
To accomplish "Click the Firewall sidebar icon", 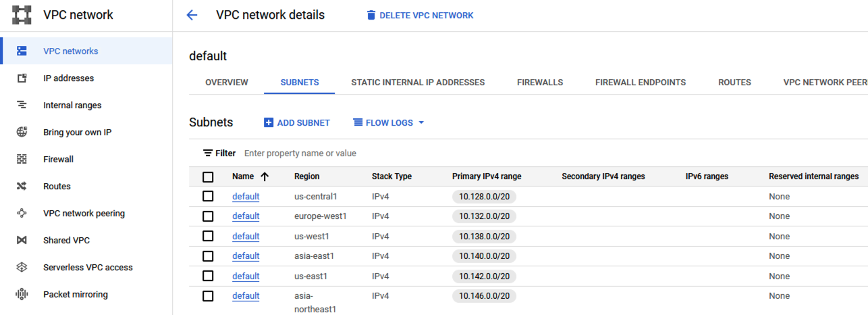I will (22, 160).
